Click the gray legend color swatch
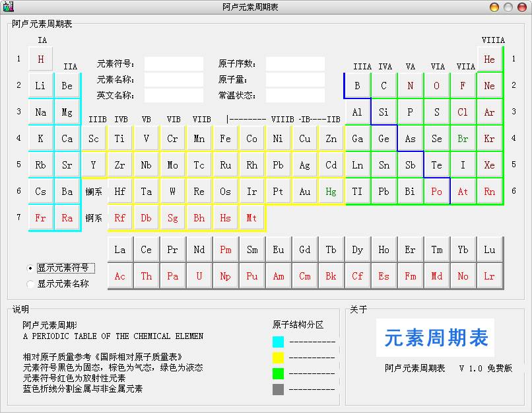Viewport: 532px width, 413px height. pos(278,389)
